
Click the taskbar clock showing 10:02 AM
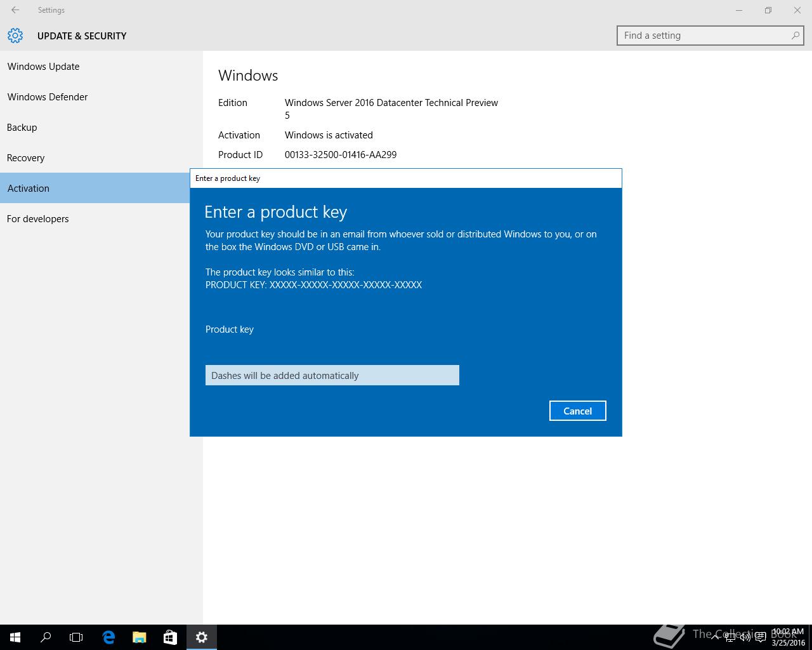pyautogui.click(x=789, y=637)
